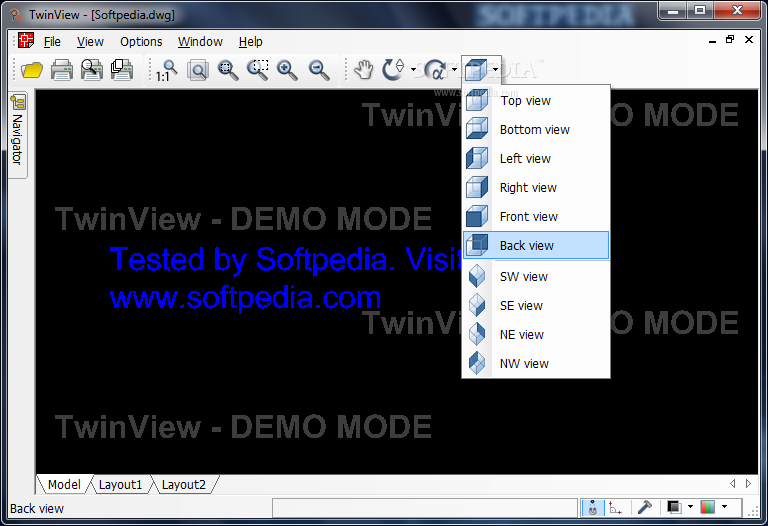Viewport: 768px width, 526px height.
Task: Click the Zoom Out magnifier
Action: click(319, 71)
